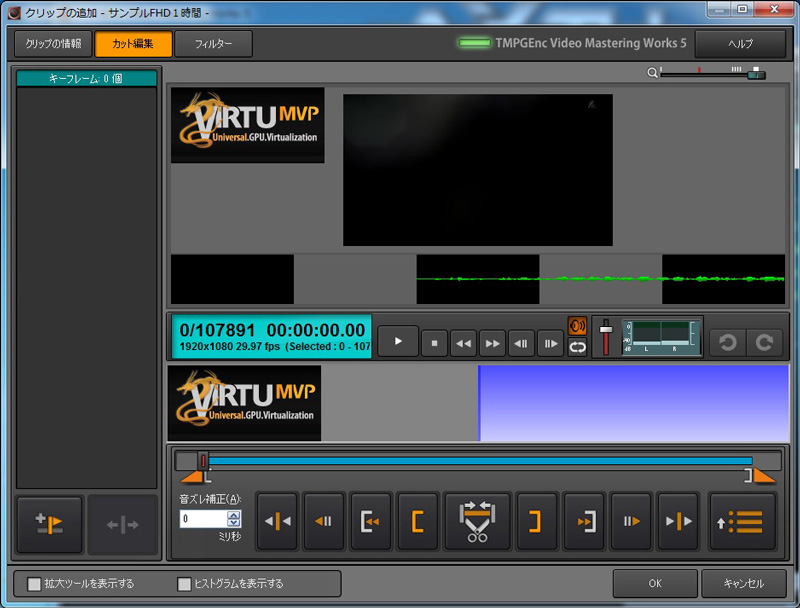Set selection end with right bracket icon
The image size is (800, 608).
[535, 521]
